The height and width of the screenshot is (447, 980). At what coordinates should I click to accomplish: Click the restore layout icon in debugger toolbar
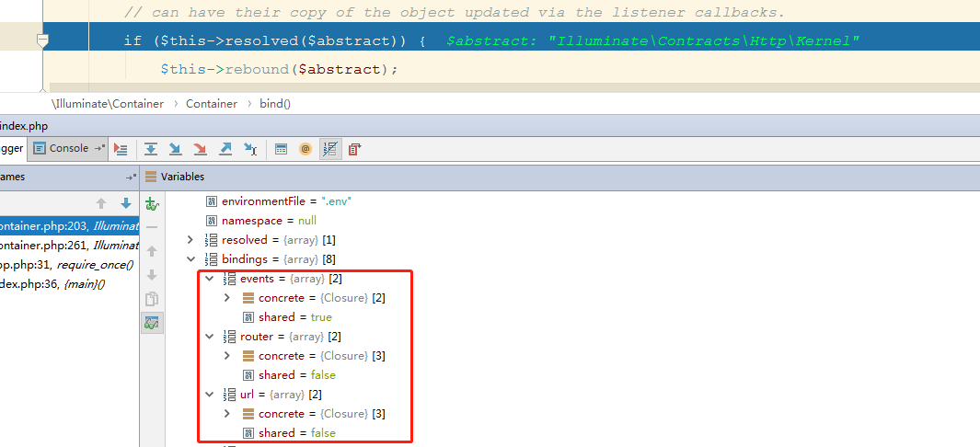(355, 149)
